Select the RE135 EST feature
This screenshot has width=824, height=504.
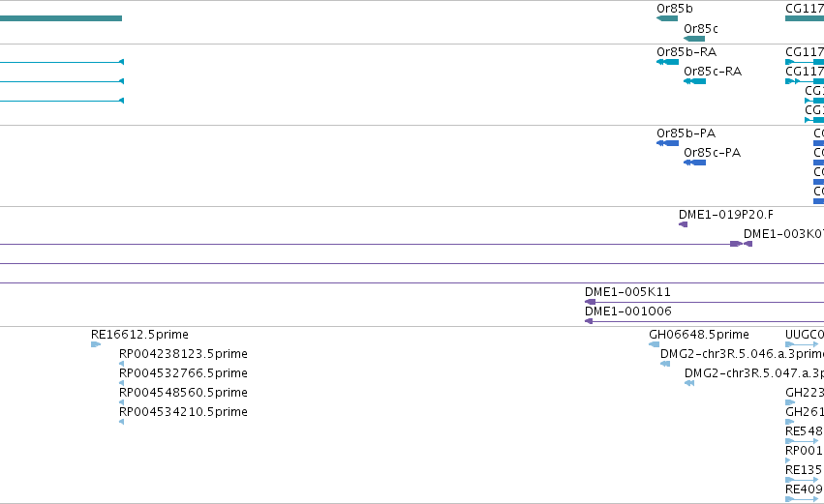pyautogui.click(x=802, y=480)
